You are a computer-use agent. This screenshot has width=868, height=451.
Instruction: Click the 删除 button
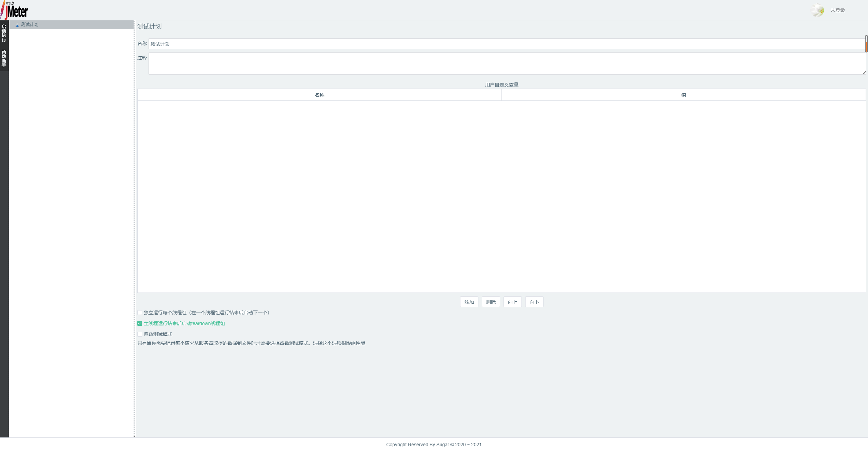tap(491, 302)
